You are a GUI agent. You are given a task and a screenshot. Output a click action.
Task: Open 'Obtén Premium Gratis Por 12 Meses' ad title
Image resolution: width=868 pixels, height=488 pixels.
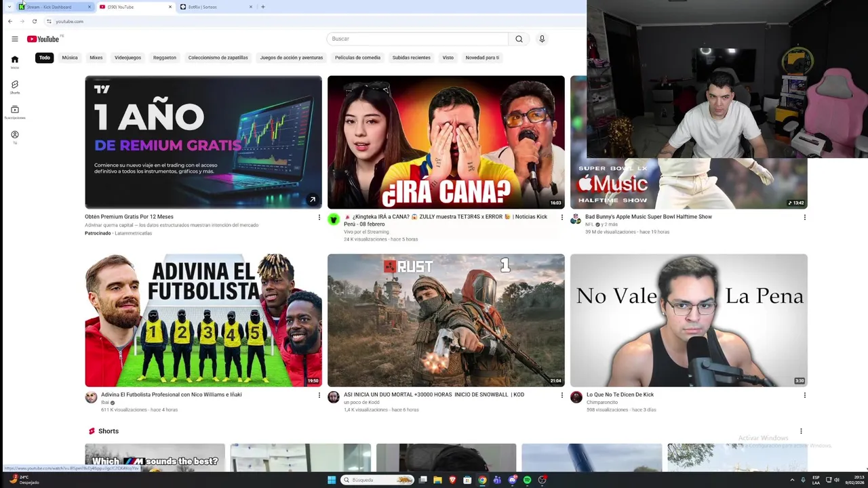click(x=129, y=217)
